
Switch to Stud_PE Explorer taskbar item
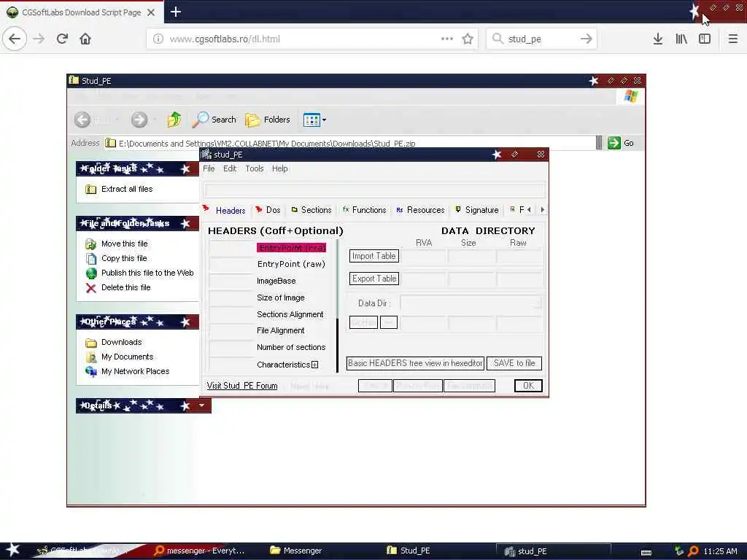click(409, 551)
